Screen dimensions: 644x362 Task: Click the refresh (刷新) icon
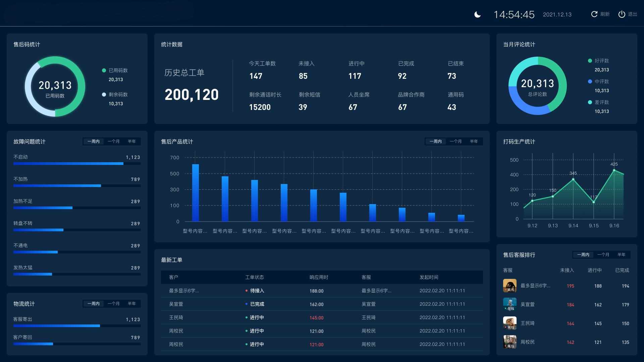coord(594,14)
